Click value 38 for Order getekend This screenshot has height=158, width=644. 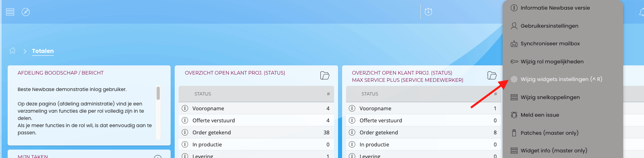pyautogui.click(x=326, y=132)
